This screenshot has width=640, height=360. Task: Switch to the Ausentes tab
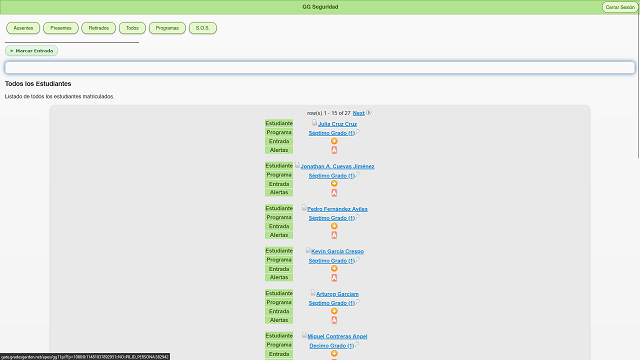pos(23,28)
